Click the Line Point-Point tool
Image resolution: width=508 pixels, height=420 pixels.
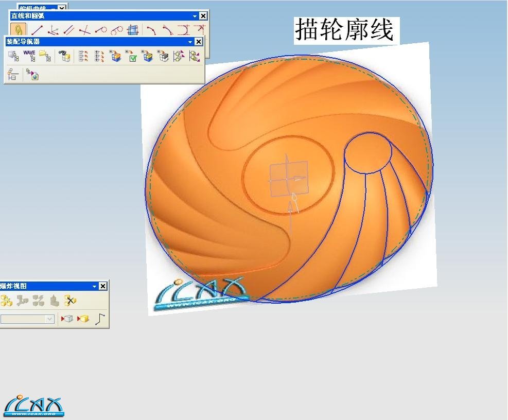(37, 30)
